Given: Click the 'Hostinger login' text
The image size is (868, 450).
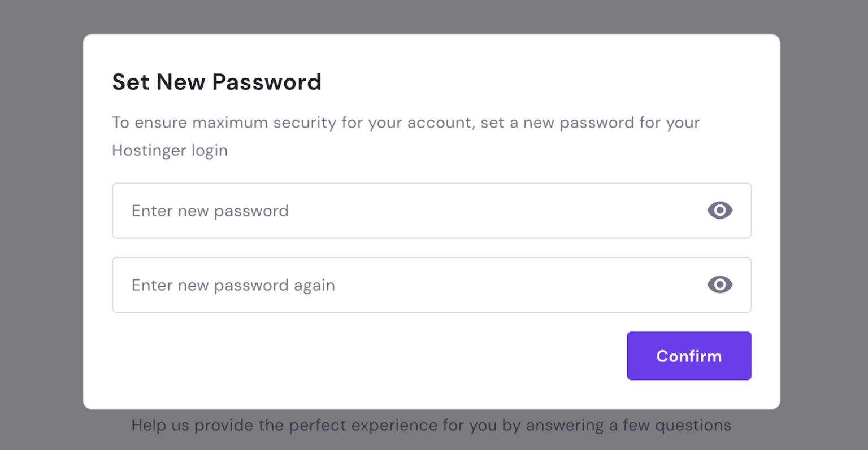Looking at the screenshot, I should point(170,151).
